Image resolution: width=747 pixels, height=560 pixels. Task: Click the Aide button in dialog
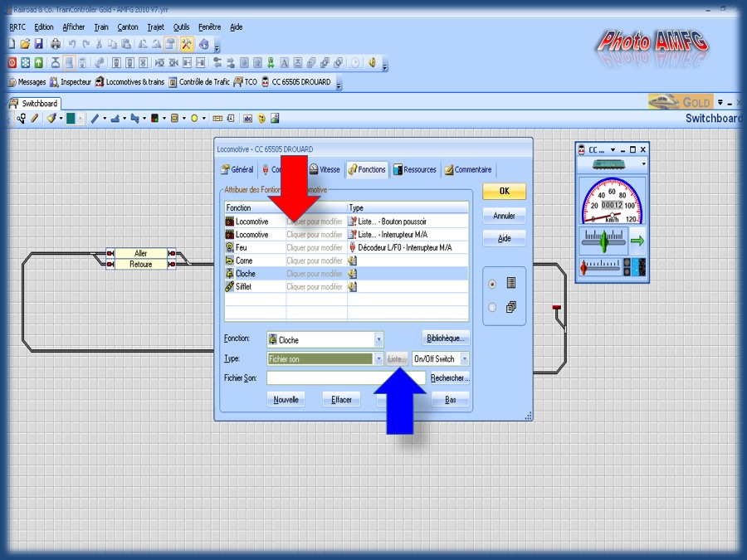(504, 239)
